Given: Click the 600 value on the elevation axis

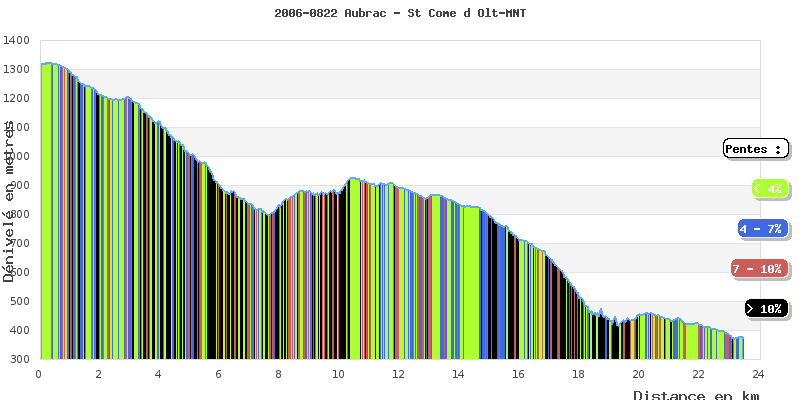Looking at the screenshot, I should 20,273.
